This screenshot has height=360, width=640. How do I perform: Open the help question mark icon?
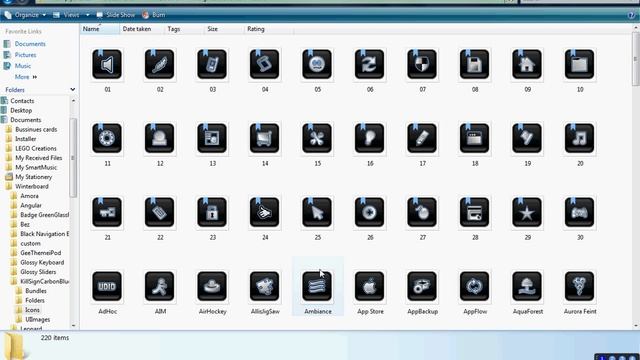632,15
